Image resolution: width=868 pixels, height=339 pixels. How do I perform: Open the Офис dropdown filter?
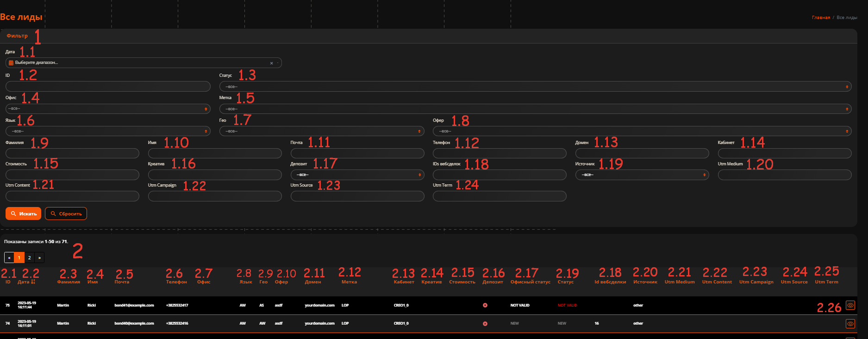pyautogui.click(x=108, y=109)
